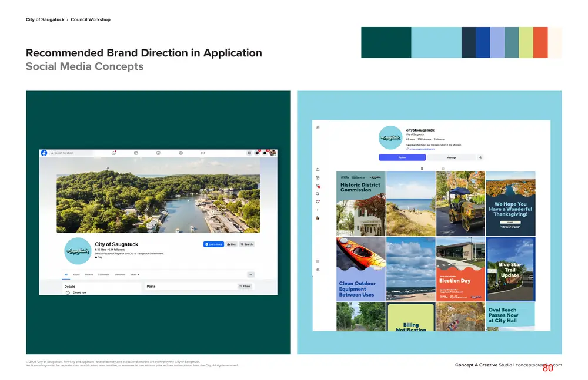
Task: Open Instagram messages with the red badge
Action: tap(318, 186)
